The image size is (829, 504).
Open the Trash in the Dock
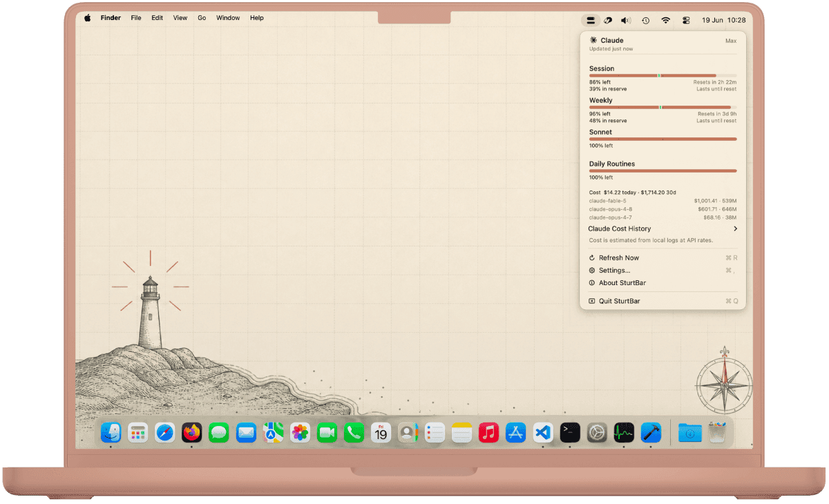(x=717, y=433)
